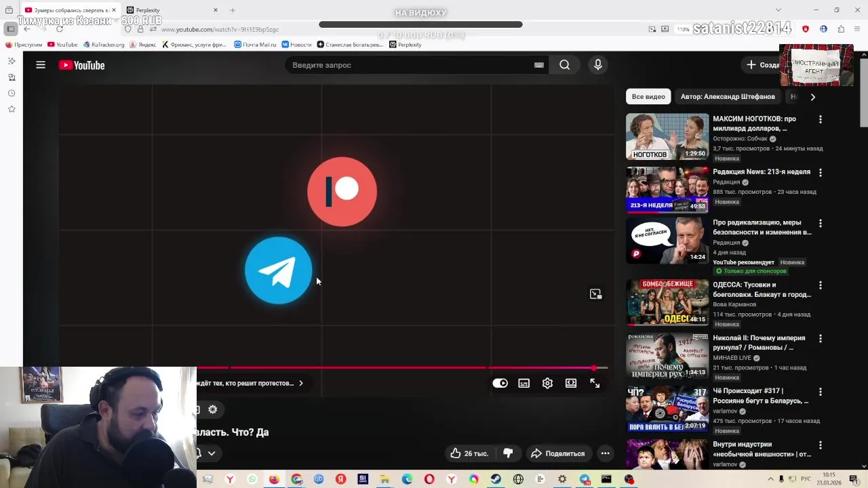The width and height of the screenshot is (868, 488).
Task: Open the browser application menu
Action: point(858,29)
